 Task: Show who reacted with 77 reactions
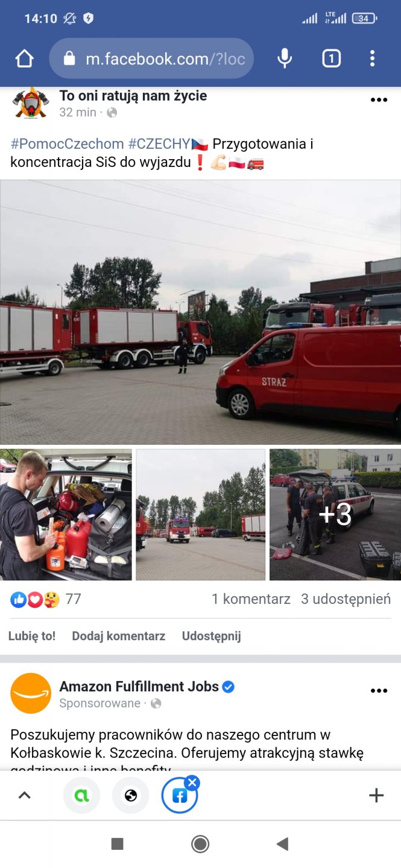[x=46, y=599]
